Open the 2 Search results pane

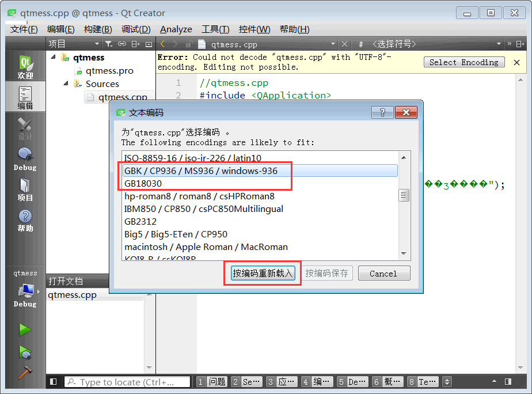246,382
